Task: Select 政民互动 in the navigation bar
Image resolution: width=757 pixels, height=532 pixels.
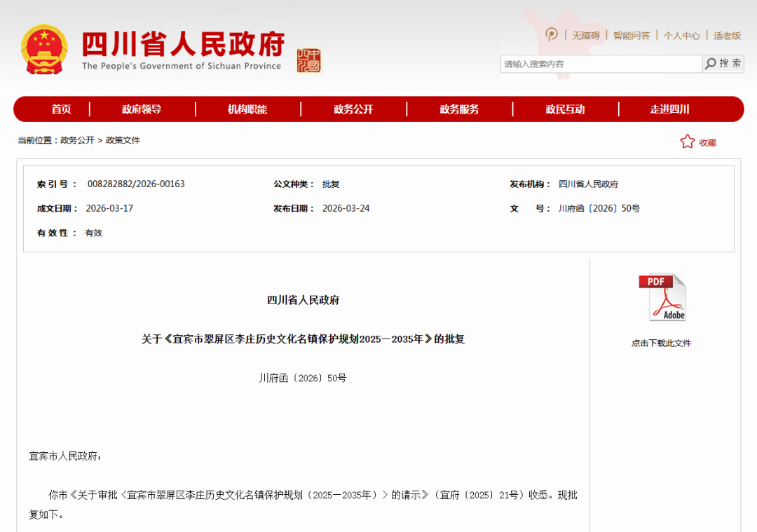Action: pyautogui.click(x=565, y=109)
